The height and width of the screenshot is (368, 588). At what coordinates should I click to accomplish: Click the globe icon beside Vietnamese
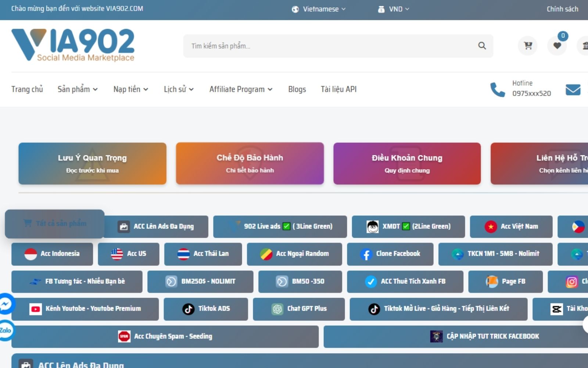295,9
